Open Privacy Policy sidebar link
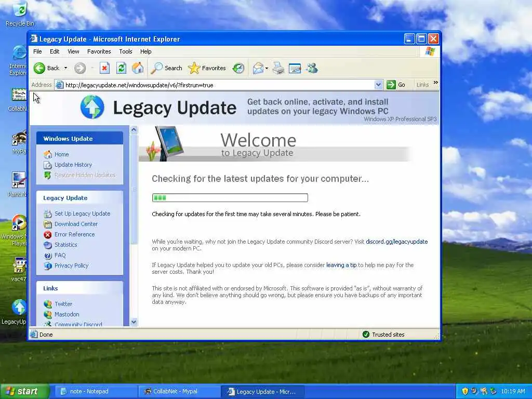Screen dimensions: 532x399 [72, 265]
